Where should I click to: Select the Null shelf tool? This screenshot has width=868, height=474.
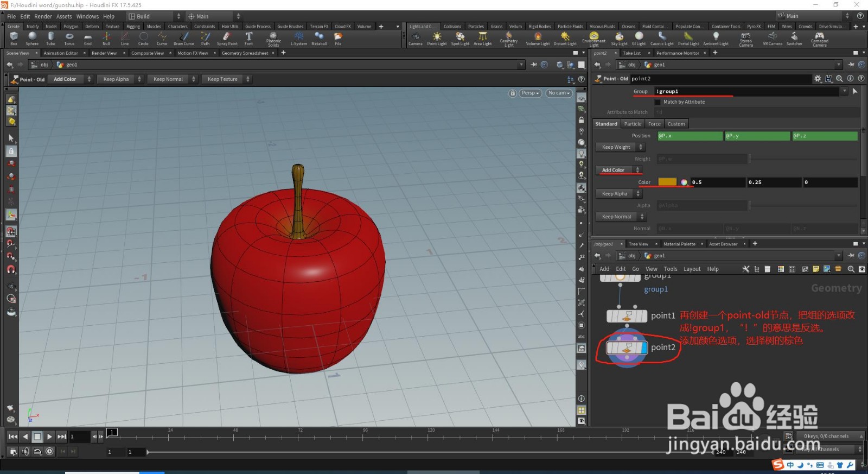pyautogui.click(x=106, y=39)
